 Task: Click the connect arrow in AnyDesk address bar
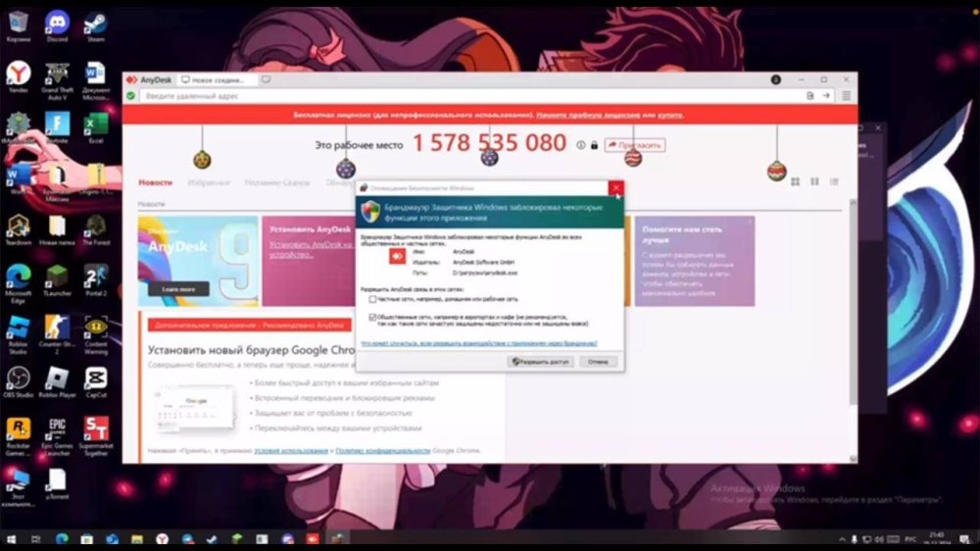pyautogui.click(x=826, y=96)
